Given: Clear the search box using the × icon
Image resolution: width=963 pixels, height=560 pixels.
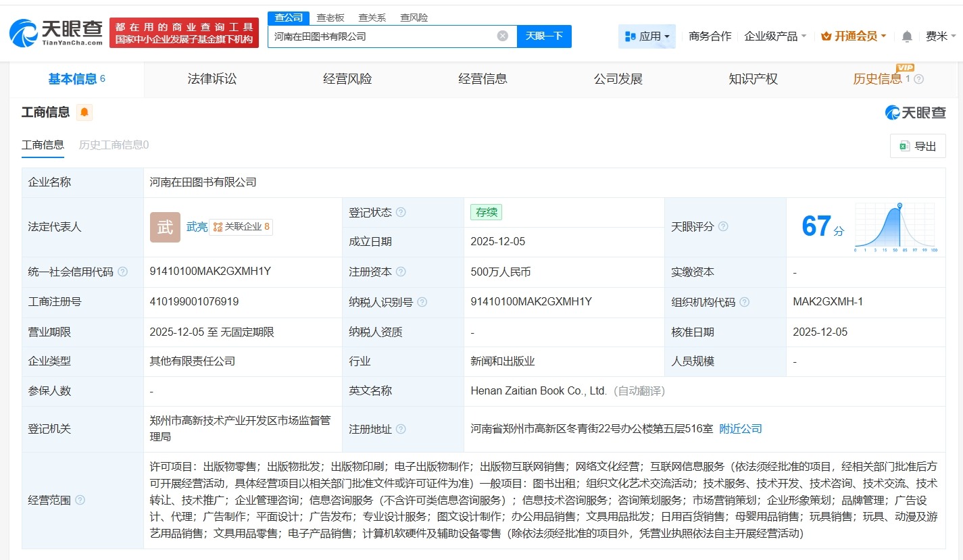Looking at the screenshot, I should pos(501,36).
